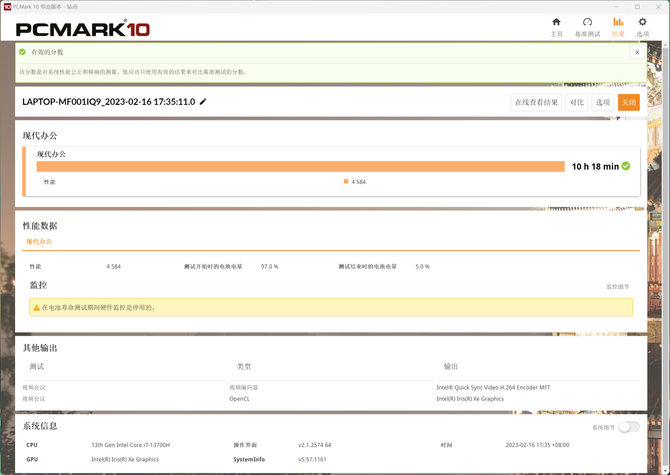
Task: Maximize the PCMark 10 window
Action: tap(637, 7)
